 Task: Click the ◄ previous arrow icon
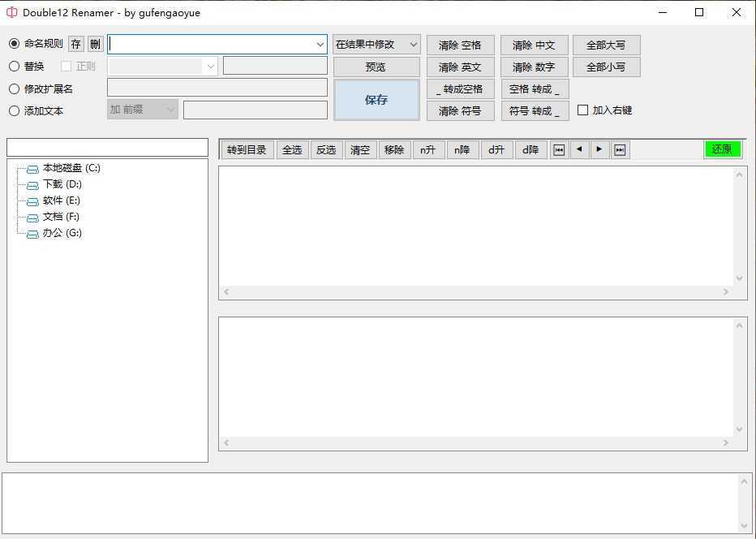click(x=579, y=149)
